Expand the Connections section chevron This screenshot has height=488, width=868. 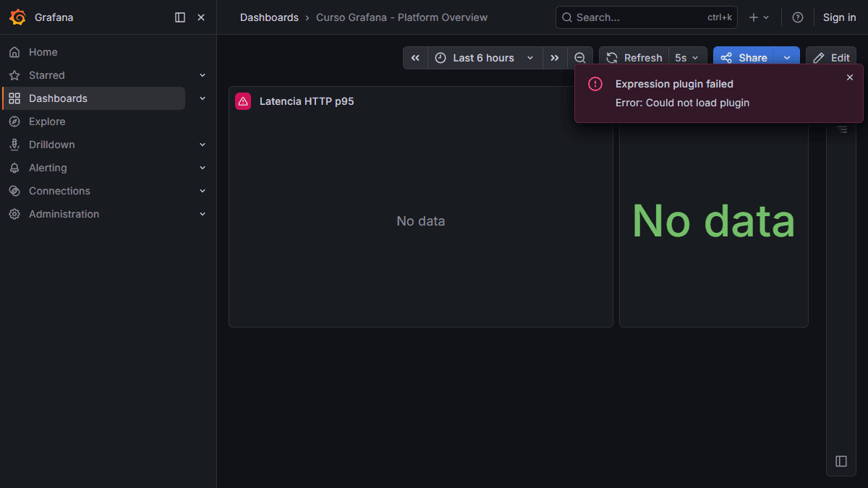[203, 191]
